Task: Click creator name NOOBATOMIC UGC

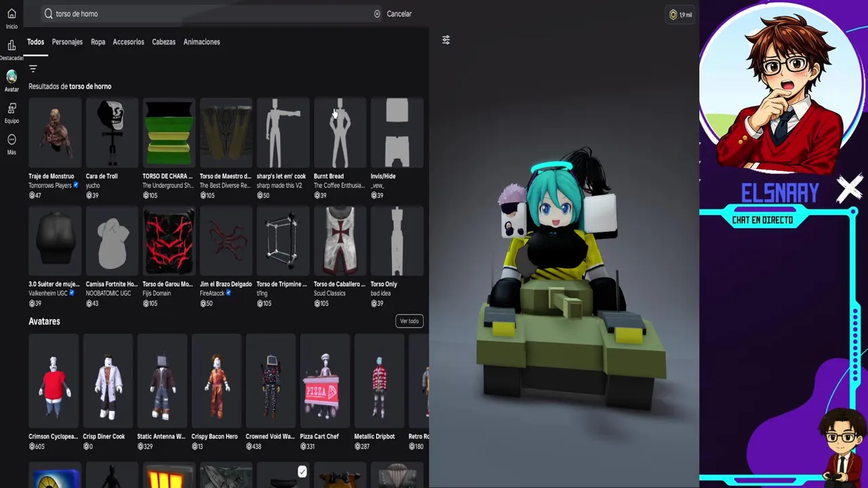Action: [x=108, y=293]
